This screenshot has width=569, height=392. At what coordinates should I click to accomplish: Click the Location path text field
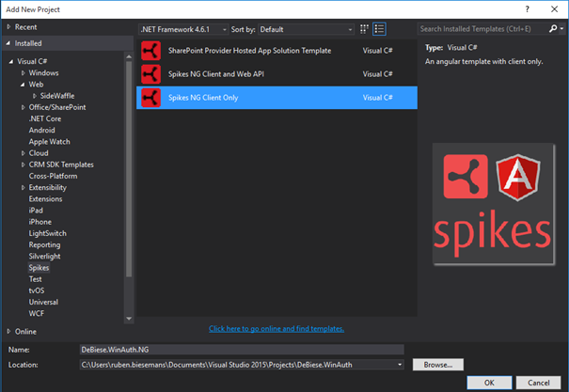point(238,365)
